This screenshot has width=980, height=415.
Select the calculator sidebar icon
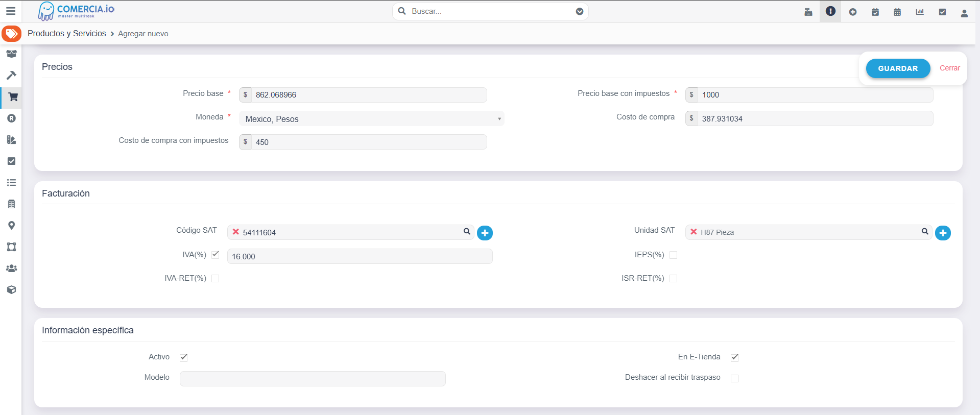11,204
